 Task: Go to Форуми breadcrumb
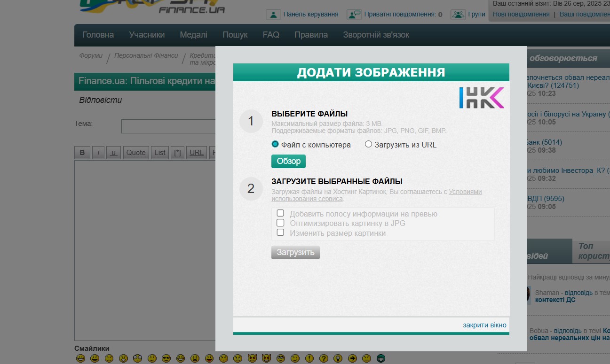tap(91, 55)
